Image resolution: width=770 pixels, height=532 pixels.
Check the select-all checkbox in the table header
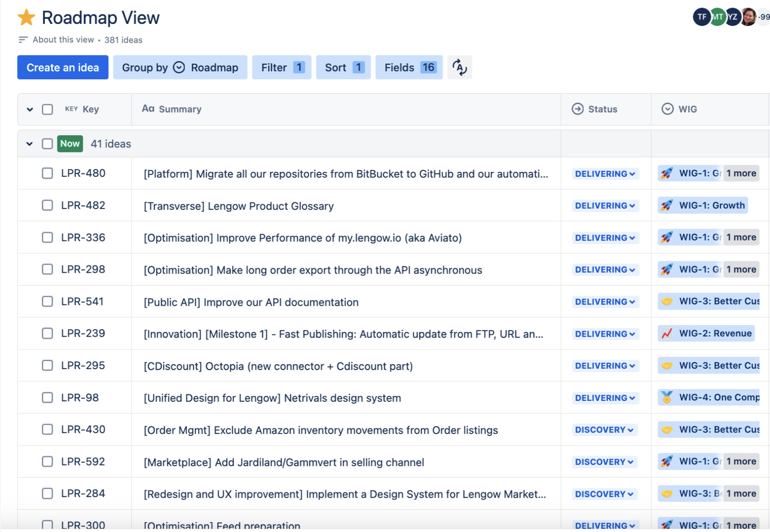47,109
